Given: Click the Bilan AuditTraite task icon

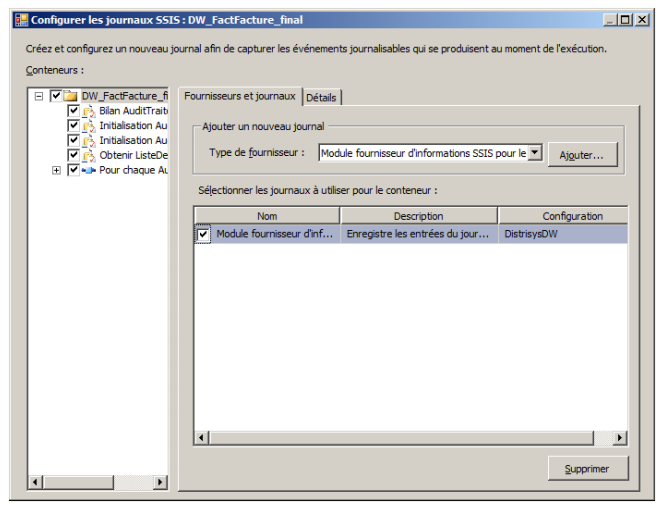Looking at the screenshot, I should 88,111.
